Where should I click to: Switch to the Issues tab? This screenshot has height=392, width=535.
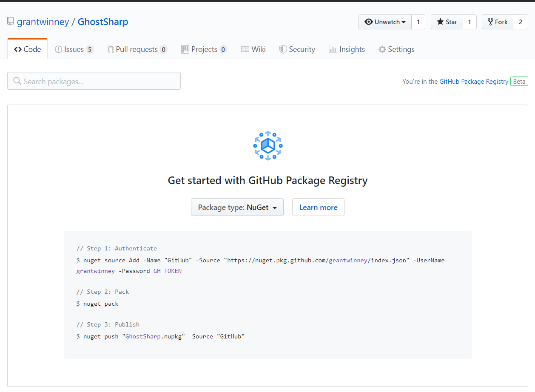[x=74, y=49]
